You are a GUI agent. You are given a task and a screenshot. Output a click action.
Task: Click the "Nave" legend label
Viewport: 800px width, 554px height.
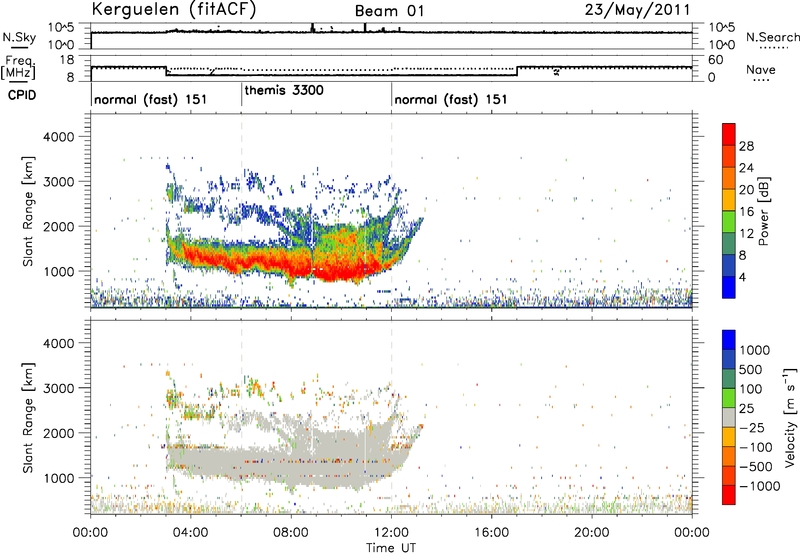click(x=761, y=70)
